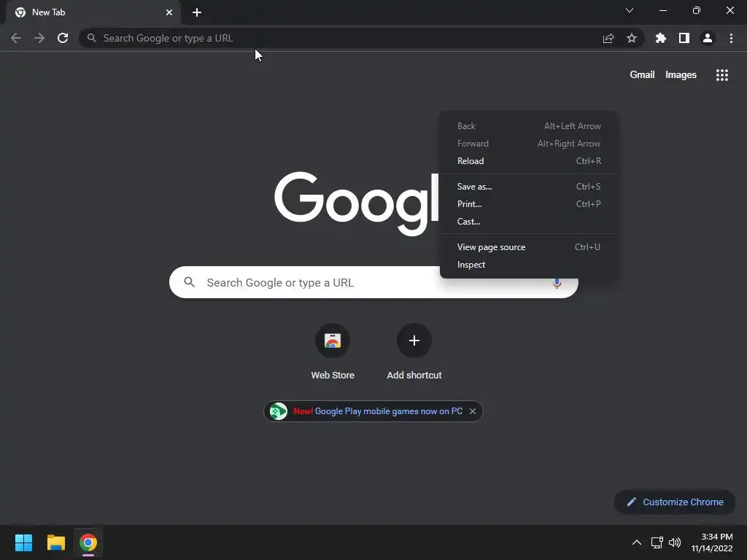
Task: Open the Web Store shortcut icon
Action: tap(333, 341)
